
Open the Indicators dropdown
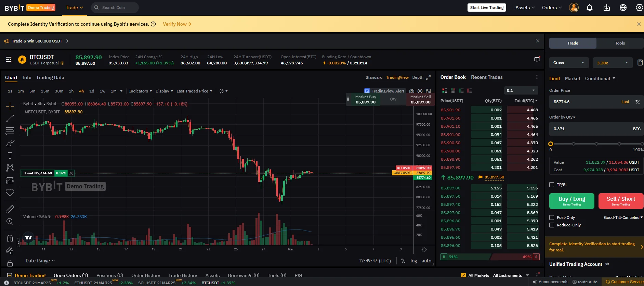[141, 91]
